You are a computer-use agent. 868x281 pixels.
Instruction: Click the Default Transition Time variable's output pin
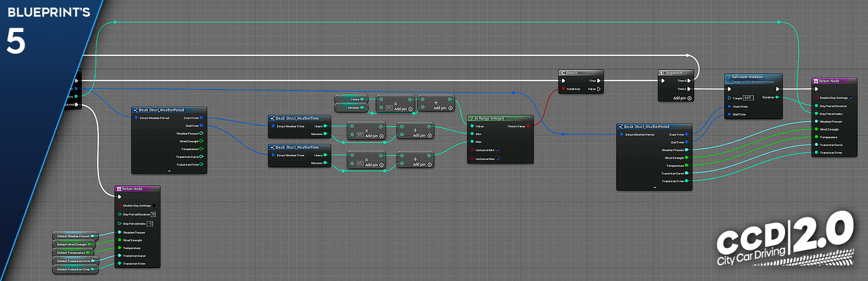click(93, 269)
